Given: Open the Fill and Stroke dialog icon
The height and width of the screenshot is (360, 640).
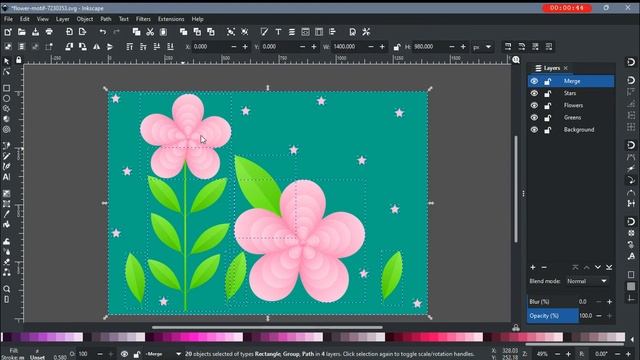Looking at the screenshot, I should coord(264,32).
